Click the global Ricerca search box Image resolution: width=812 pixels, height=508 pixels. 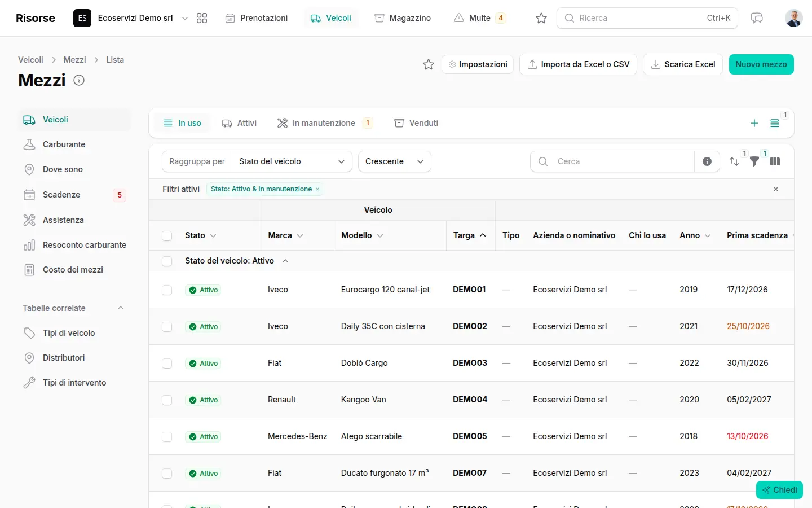click(x=647, y=18)
